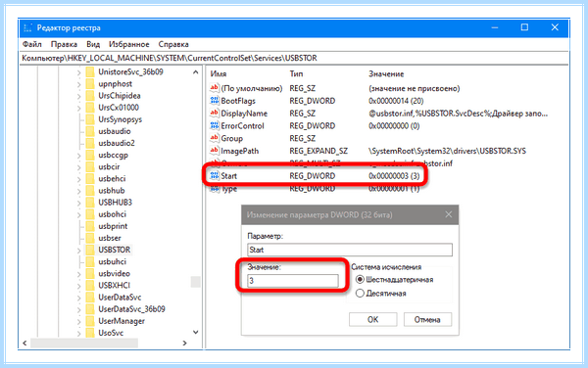Viewport: 588px width, 368px height.
Task: Click the DisplayName string value icon
Action: 214,114
